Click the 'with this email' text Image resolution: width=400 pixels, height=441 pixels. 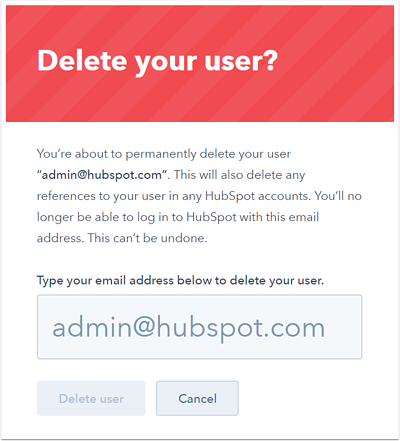(x=279, y=217)
